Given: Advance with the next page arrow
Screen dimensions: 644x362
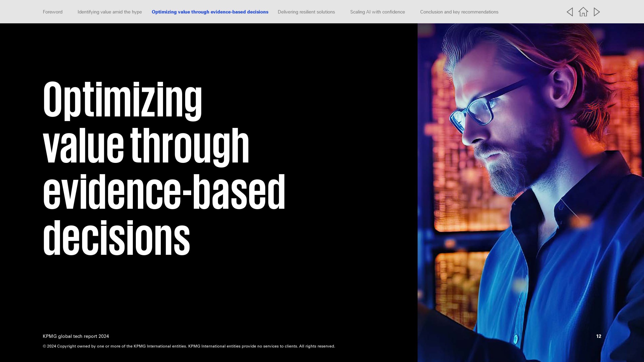Looking at the screenshot, I should coord(597,12).
